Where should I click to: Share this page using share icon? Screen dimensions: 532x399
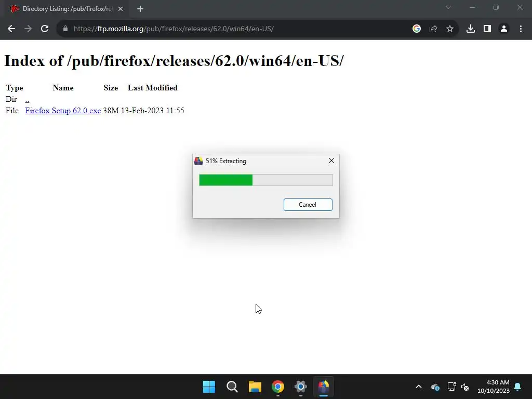pos(433,29)
